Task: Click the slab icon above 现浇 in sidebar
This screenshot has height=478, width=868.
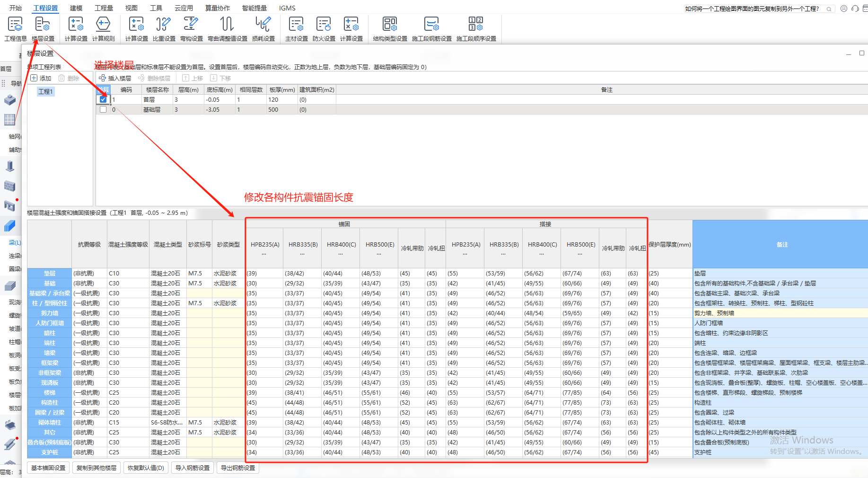Action: (9, 286)
